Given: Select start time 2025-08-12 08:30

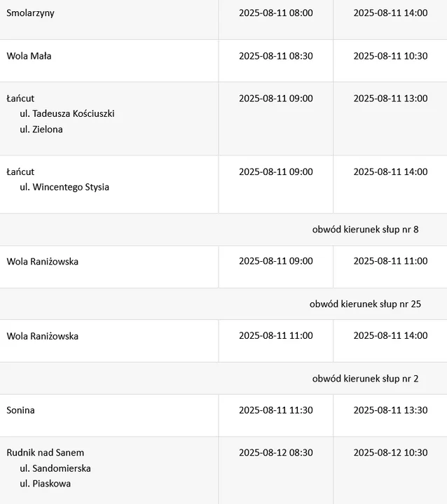Looking at the screenshot, I should 276,453.
